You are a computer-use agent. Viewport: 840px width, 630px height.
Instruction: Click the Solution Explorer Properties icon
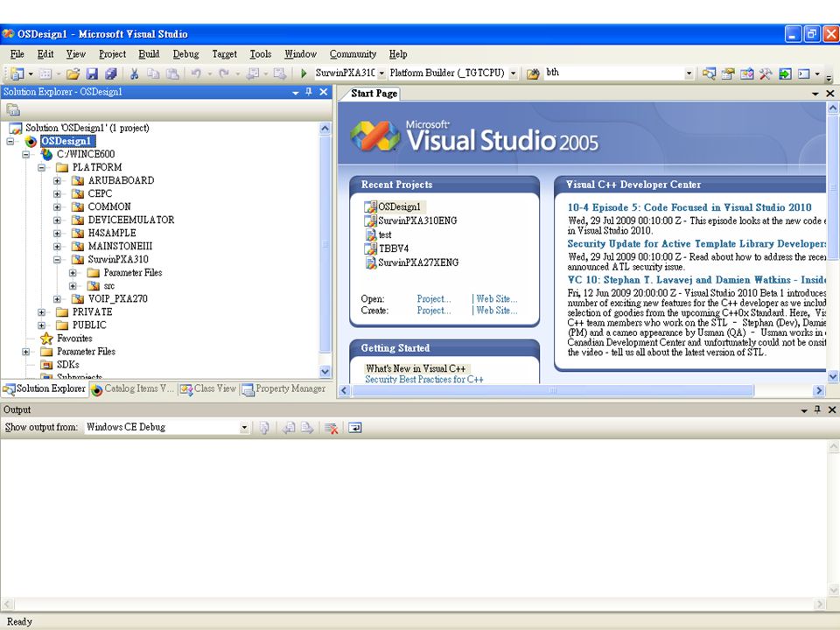pos(13,110)
